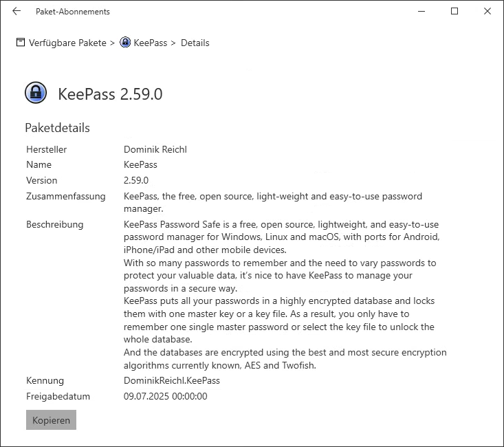Click the package box icon in breadcrumb
This screenshot has width=504, height=447.
coord(21,43)
